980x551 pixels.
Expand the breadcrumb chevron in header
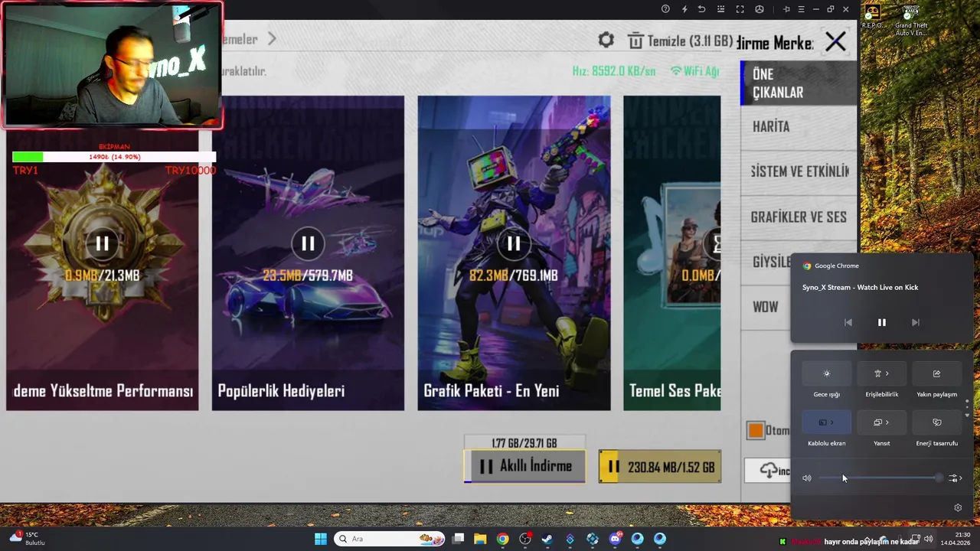click(272, 39)
